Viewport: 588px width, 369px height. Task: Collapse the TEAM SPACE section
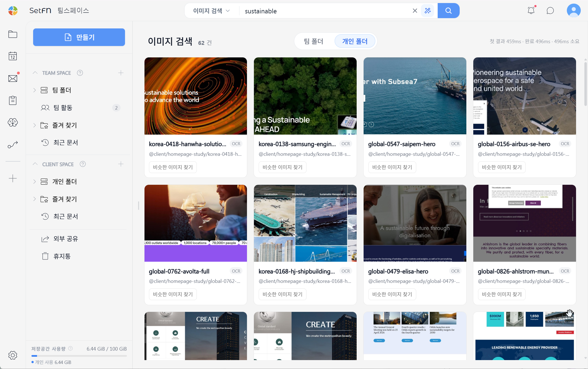pos(35,73)
